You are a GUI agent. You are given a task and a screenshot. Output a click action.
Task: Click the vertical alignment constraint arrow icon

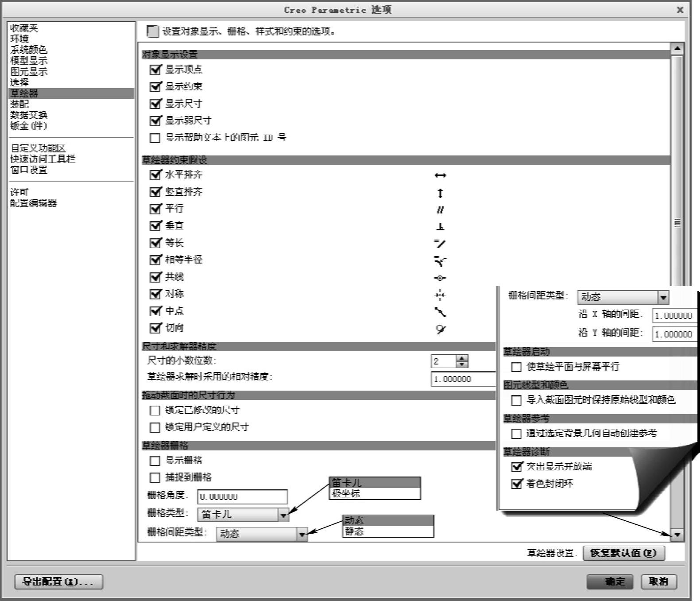[440, 193]
